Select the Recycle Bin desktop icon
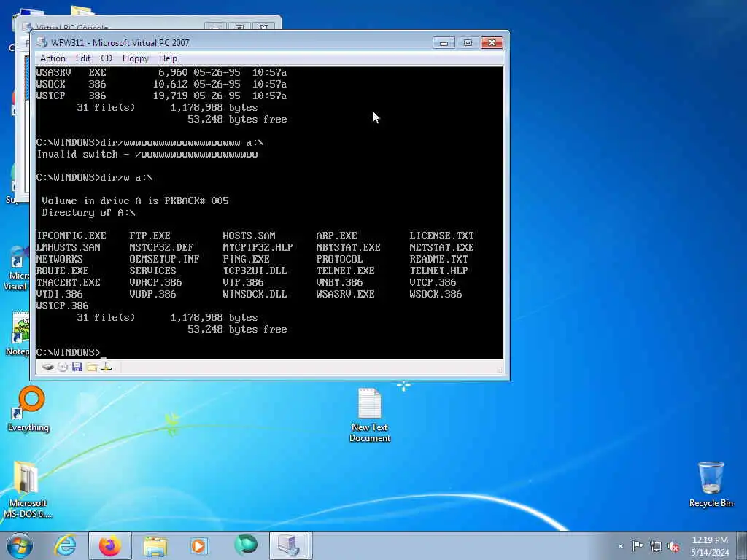This screenshot has width=747, height=560. pos(711,484)
